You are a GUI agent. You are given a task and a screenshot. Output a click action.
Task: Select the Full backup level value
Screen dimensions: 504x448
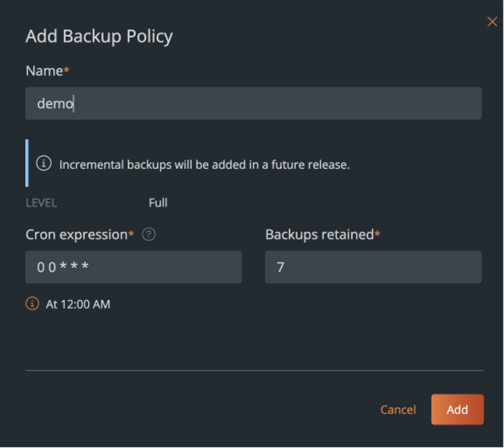(158, 202)
